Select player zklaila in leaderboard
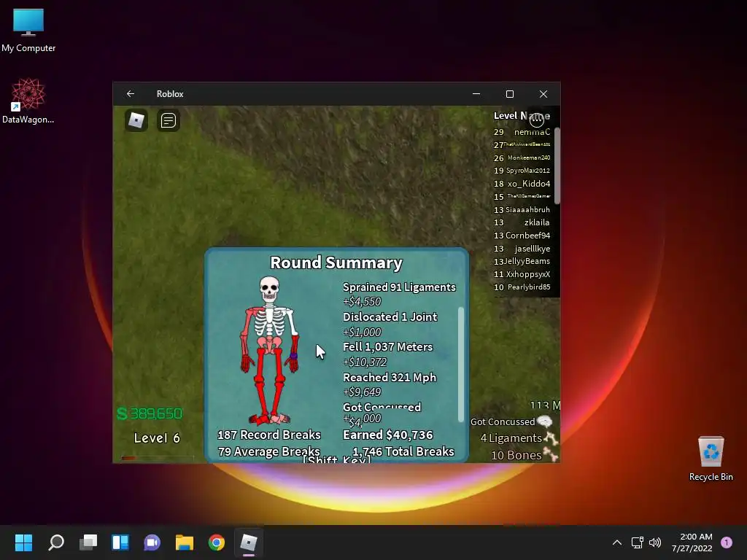The width and height of the screenshot is (747, 560). pyautogui.click(x=536, y=222)
